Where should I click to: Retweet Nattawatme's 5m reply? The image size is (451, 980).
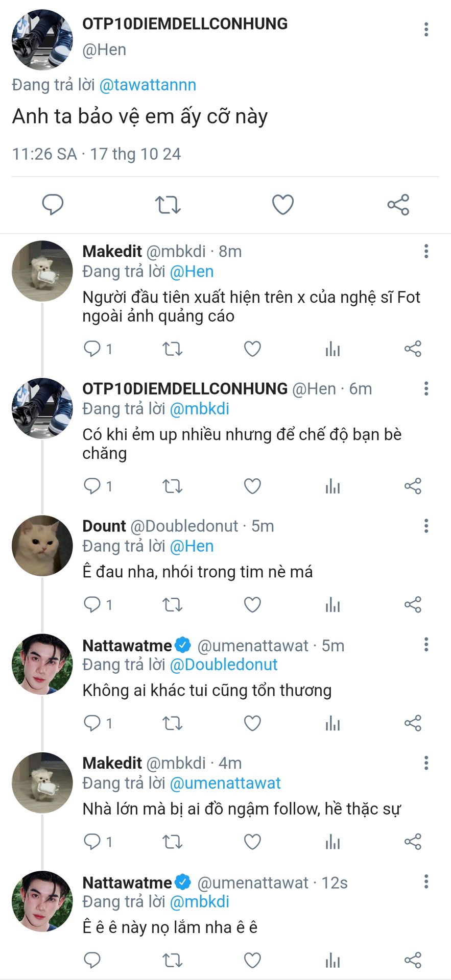(x=172, y=723)
